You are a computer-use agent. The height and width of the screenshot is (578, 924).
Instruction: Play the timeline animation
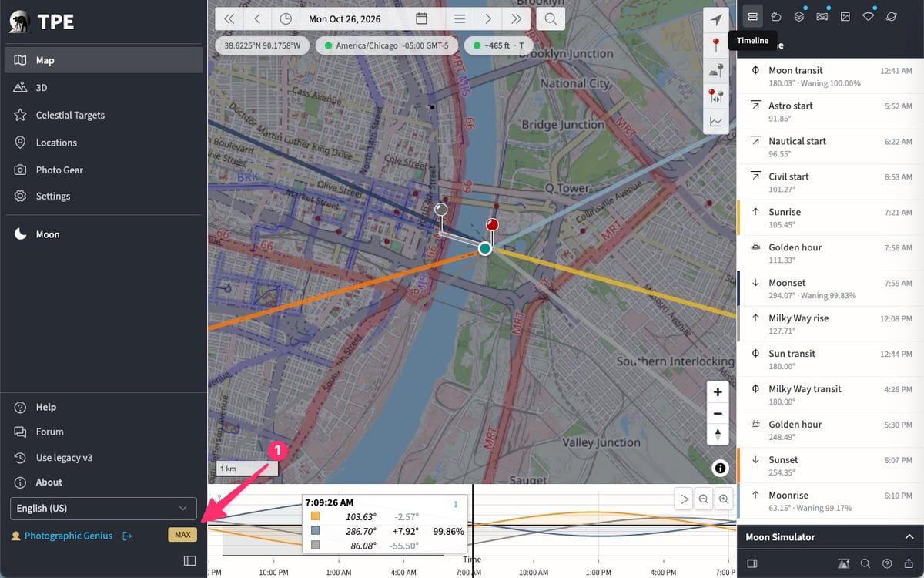(684, 499)
